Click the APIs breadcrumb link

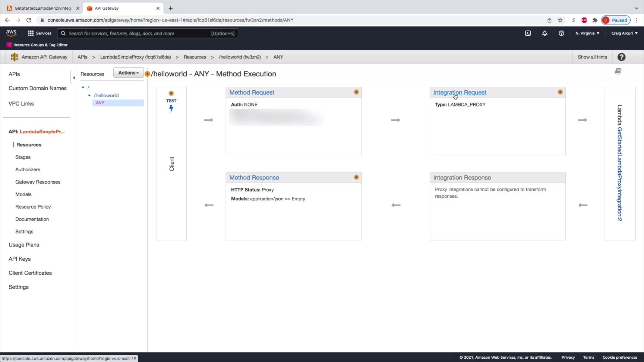(82, 57)
